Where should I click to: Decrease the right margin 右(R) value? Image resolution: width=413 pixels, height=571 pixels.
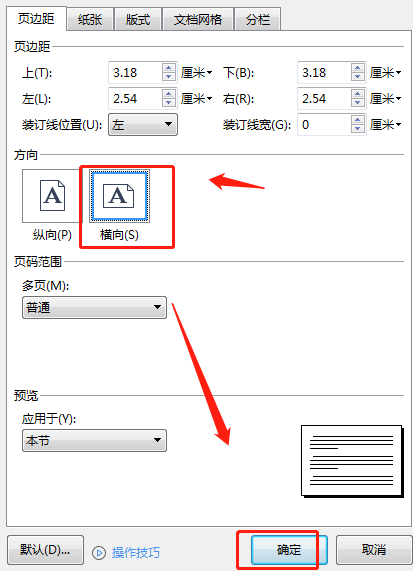(357, 103)
